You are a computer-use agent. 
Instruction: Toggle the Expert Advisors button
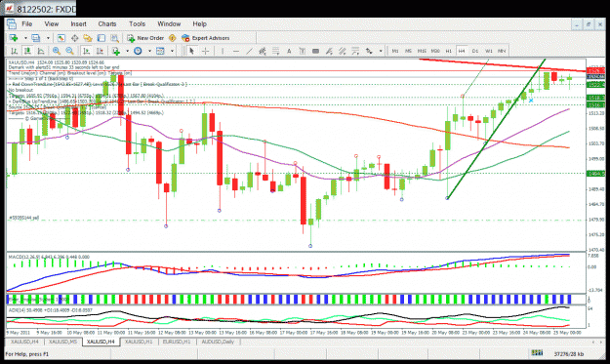pos(205,38)
